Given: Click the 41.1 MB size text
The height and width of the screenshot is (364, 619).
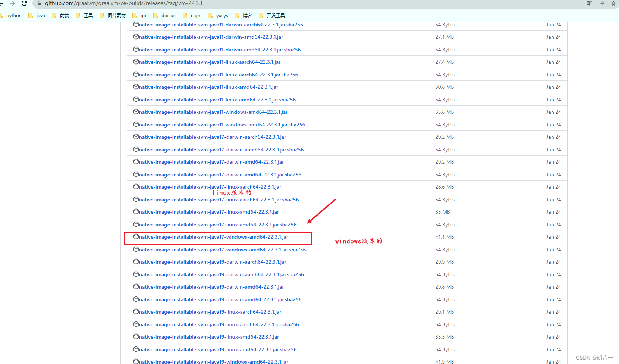Looking at the screenshot, I should point(444,237).
